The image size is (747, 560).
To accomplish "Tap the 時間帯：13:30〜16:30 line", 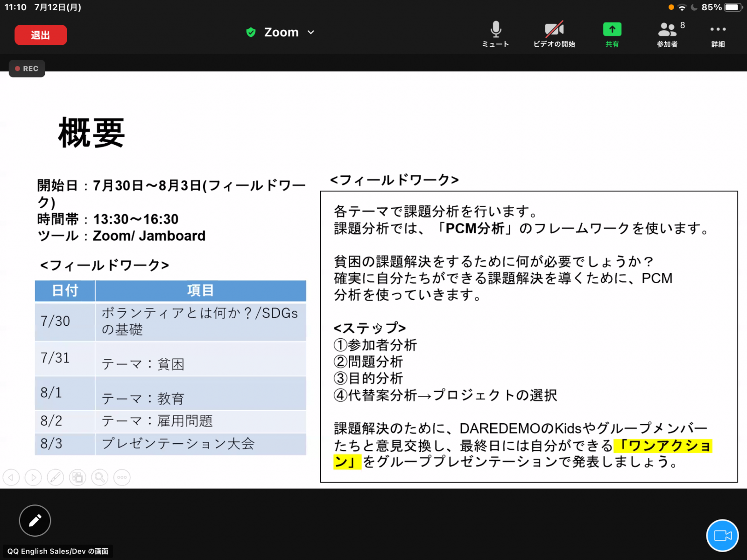I will pos(108,219).
